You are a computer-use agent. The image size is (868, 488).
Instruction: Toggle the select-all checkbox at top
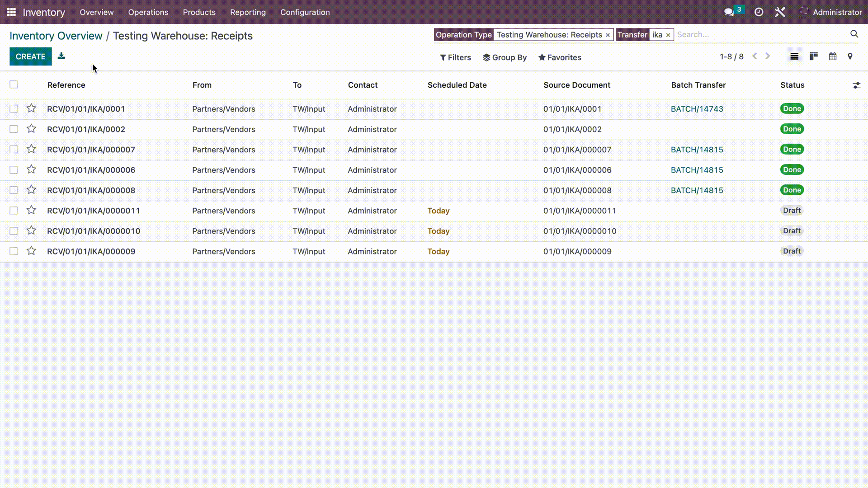(14, 84)
